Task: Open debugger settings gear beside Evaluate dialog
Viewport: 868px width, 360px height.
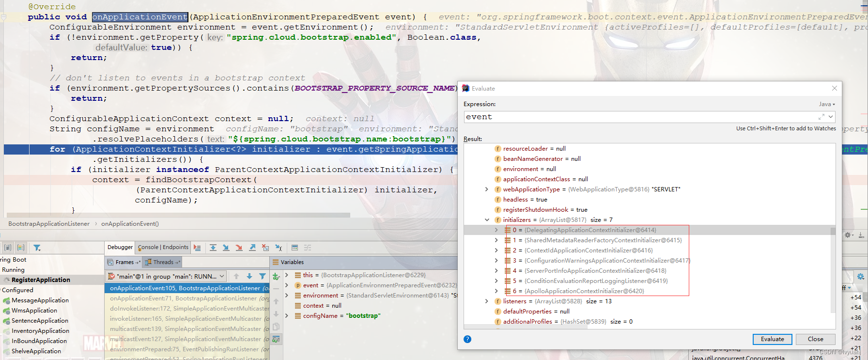Action: point(848,235)
